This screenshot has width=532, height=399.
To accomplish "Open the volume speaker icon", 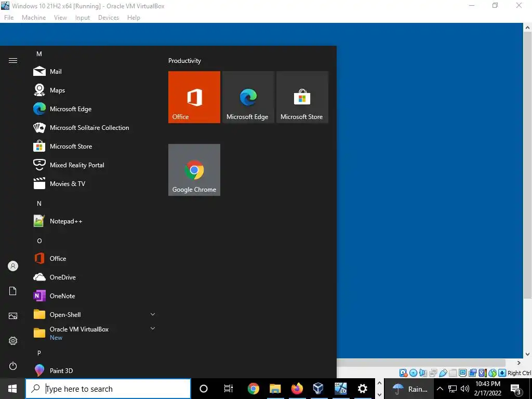I will (x=465, y=389).
